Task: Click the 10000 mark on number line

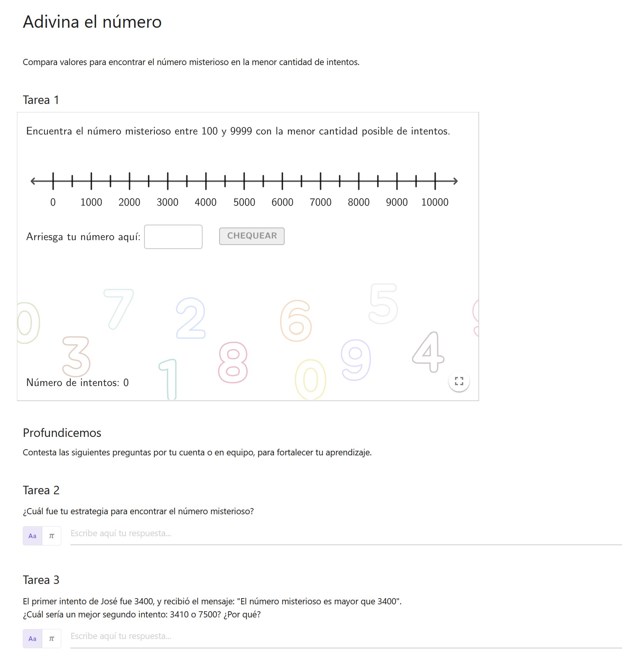Action: click(435, 181)
